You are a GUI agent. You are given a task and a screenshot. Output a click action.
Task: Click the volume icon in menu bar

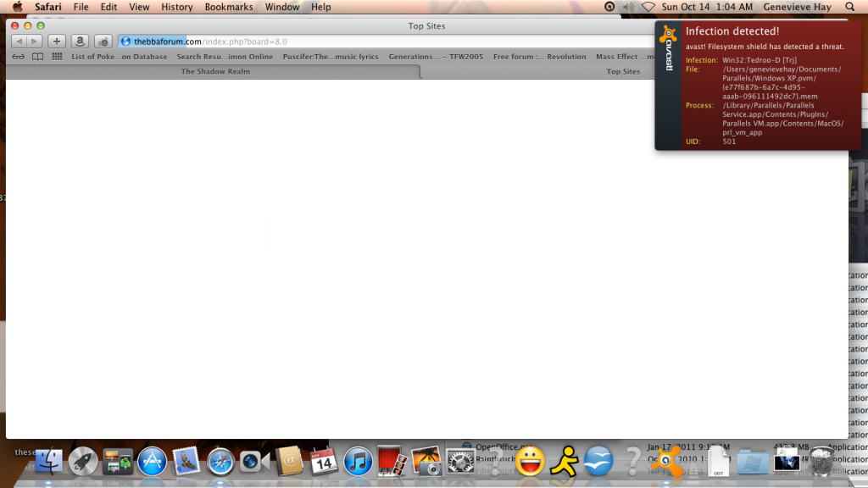point(628,7)
